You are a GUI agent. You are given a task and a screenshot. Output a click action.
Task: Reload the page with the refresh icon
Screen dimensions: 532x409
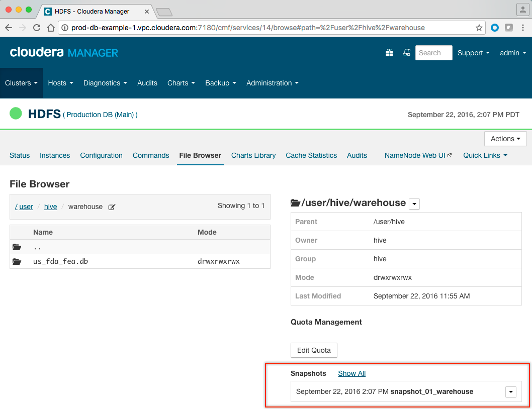click(x=37, y=28)
